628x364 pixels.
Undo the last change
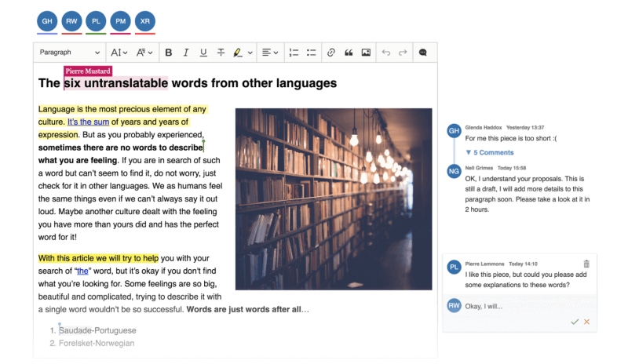click(385, 53)
